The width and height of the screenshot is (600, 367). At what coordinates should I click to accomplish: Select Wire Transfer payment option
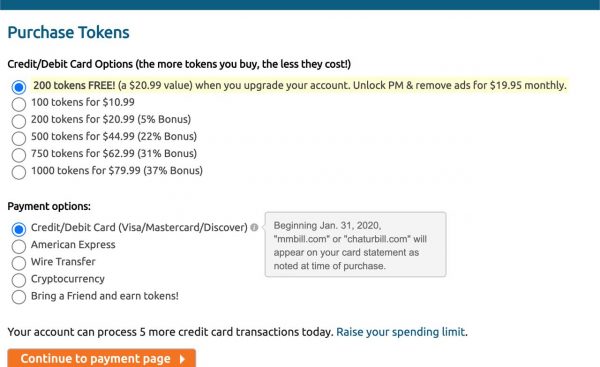(x=19, y=263)
